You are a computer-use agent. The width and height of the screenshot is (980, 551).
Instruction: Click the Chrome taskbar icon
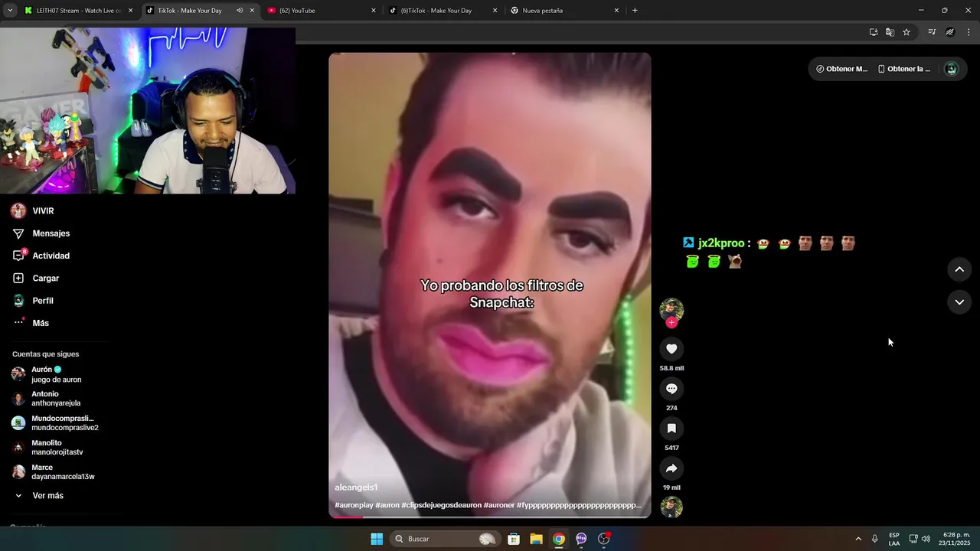(x=559, y=539)
